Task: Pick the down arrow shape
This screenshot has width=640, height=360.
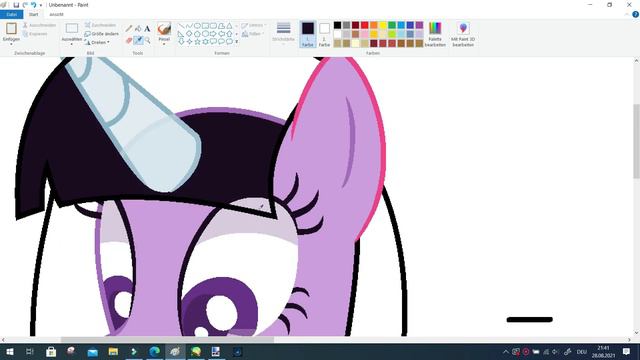Action: (x=181, y=41)
